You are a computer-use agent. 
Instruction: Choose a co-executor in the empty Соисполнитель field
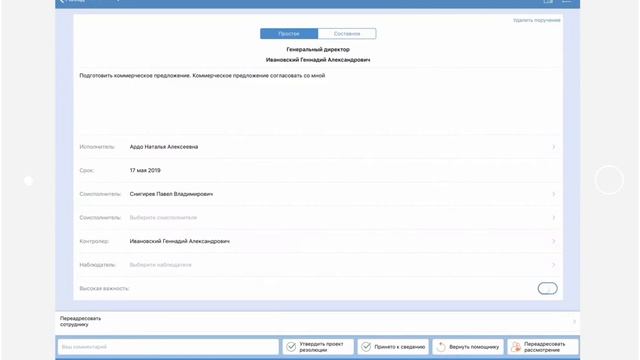(163, 218)
